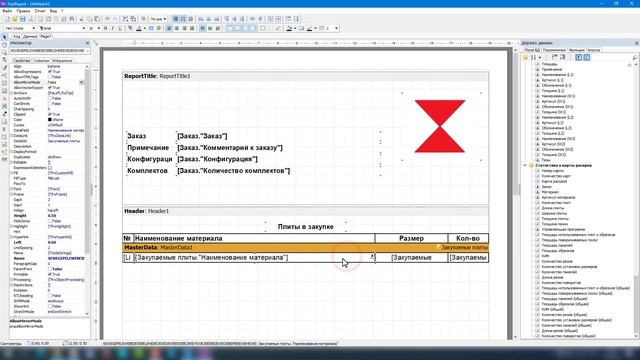The height and width of the screenshot is (360, 640).
Task: Click the blue field-create icon in data tree
Action: coord(578,58)
